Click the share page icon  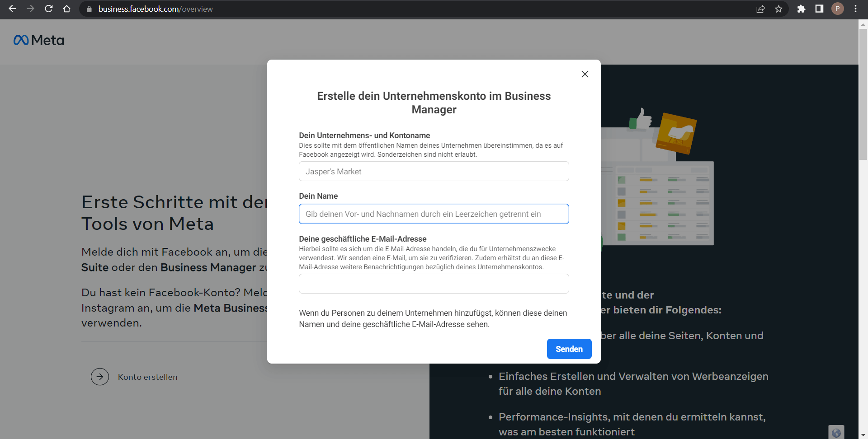(760, 9)
